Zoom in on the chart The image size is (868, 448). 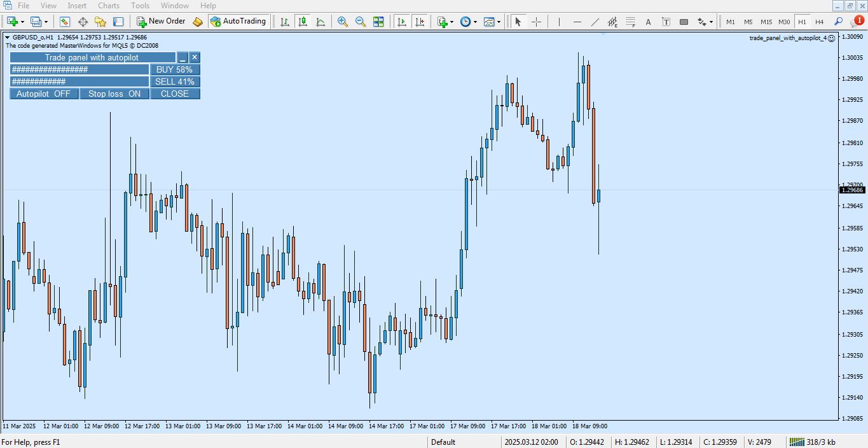click(x=343, y=21)
